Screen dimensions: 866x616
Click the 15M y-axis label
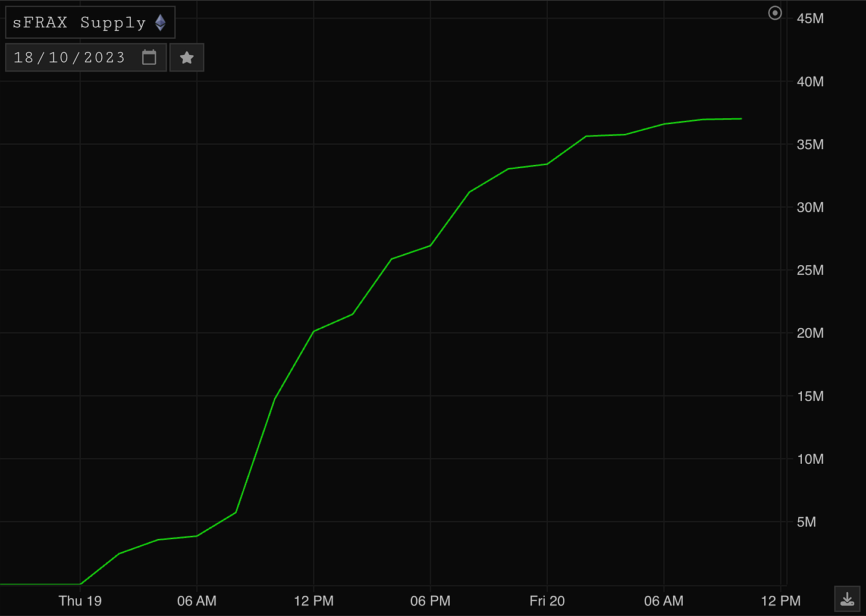810,396
